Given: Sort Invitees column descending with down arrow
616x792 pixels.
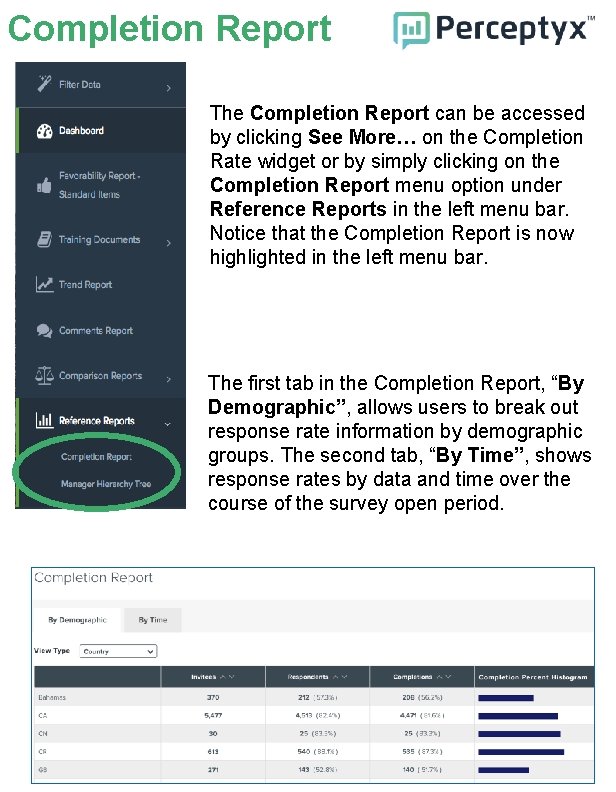Looking at the screenshot, I should [x=231, y=677].
